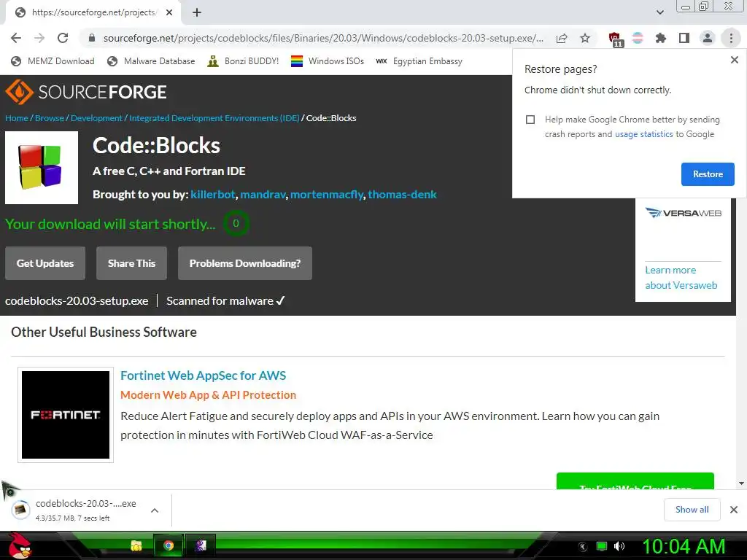The height and width of the screenshot is (560, 747).
Task: Show hidden tray icons arrow
Action: coord(583,547)
